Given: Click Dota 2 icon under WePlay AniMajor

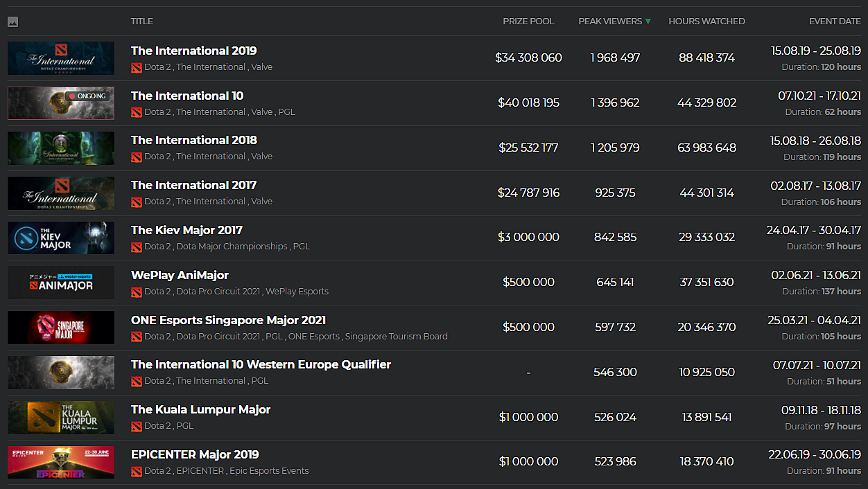Looking at the screenshot, I should (137, 292).
